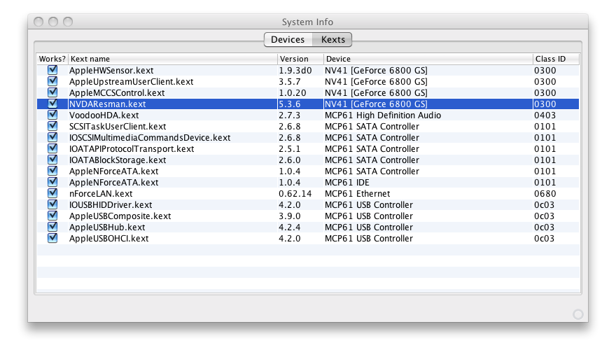
Task: Sort by the Kext name column header
Action: click(173, 59)
